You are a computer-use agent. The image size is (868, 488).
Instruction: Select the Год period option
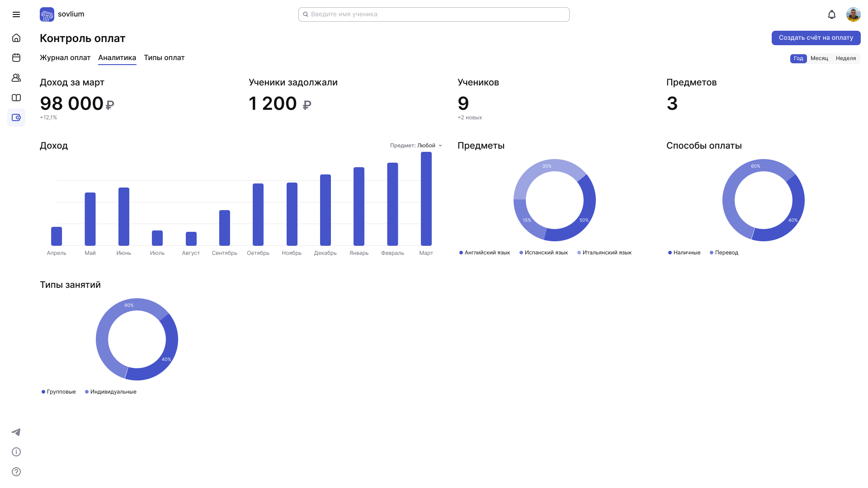tap(798, 58)
